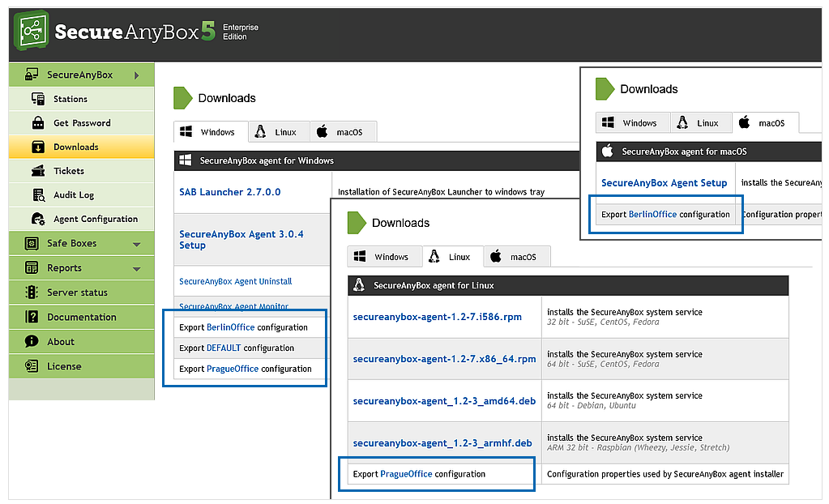This screenshot has height=504, width=829.
Task: Click the Stations icon in sidebar
Action: click(x=38, y=99)
